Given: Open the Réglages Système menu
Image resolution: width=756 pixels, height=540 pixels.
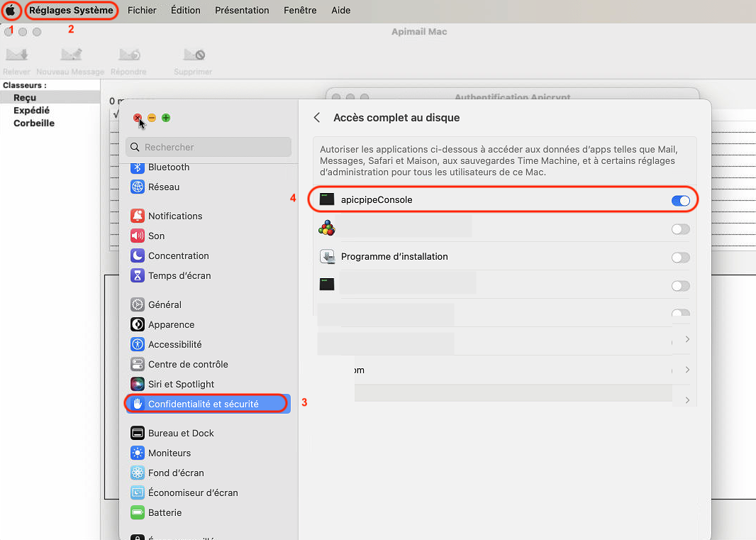Looking at the screenshot, I should click(71, 10).
